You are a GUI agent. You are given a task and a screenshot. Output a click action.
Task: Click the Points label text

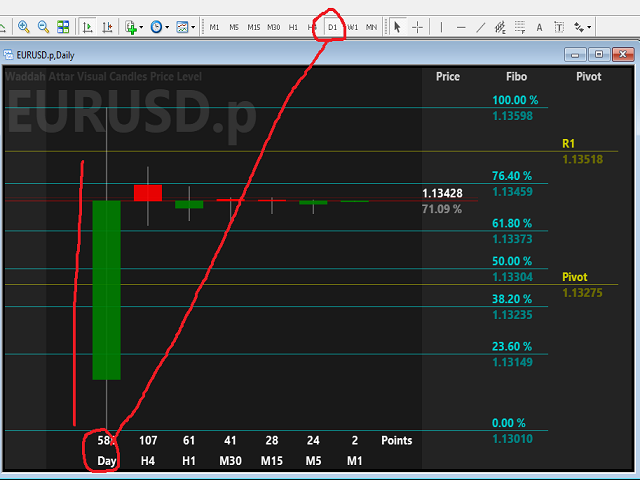396,440
